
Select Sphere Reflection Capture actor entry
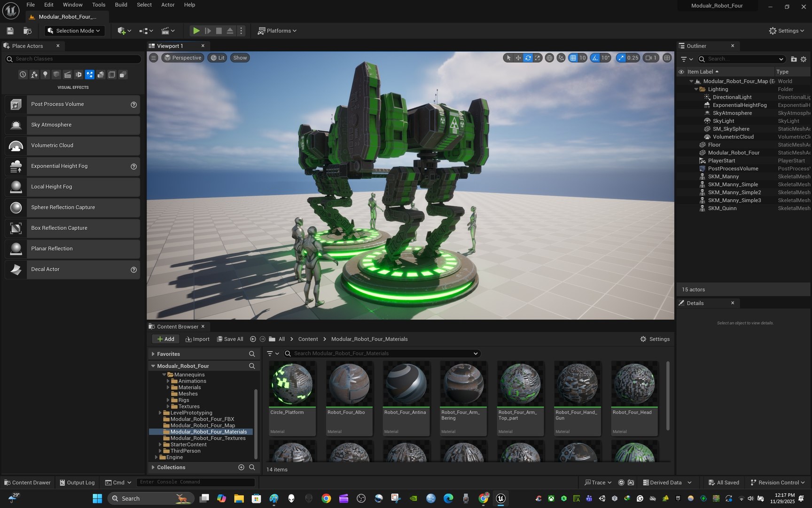pos(72,207)
